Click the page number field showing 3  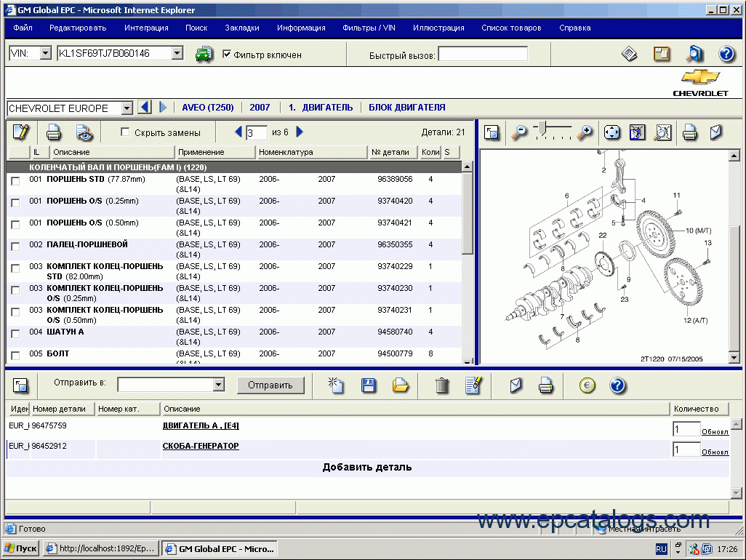coord(256,133)
